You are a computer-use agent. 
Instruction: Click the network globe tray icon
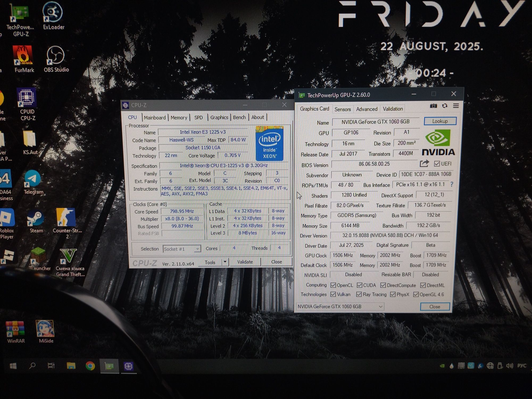[490, 366]
